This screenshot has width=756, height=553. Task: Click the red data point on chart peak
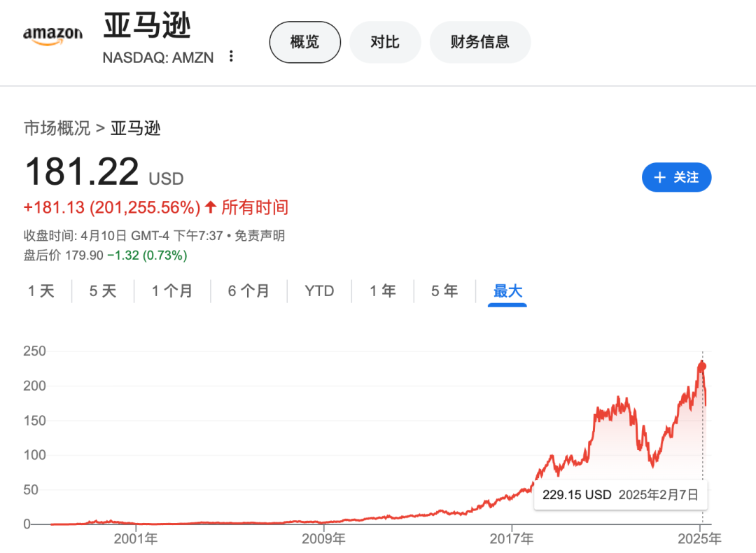tap(703, 366)
